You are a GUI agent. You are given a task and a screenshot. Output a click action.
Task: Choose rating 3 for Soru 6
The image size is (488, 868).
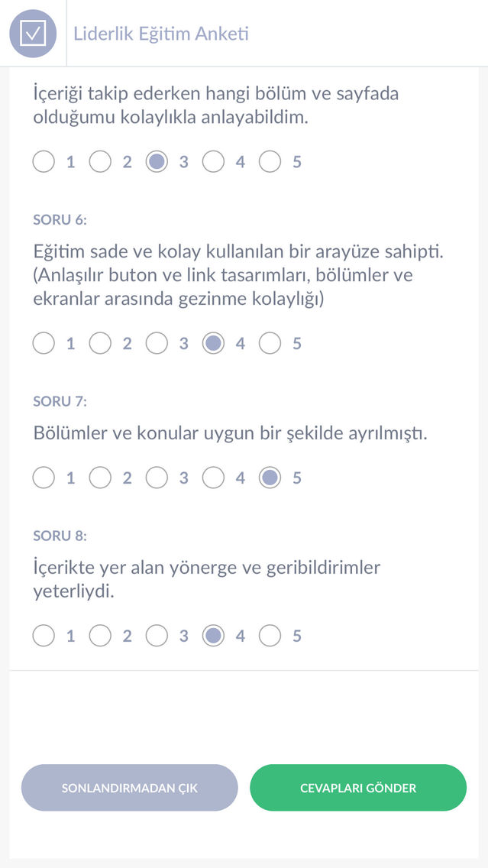(x=157, y=344)
